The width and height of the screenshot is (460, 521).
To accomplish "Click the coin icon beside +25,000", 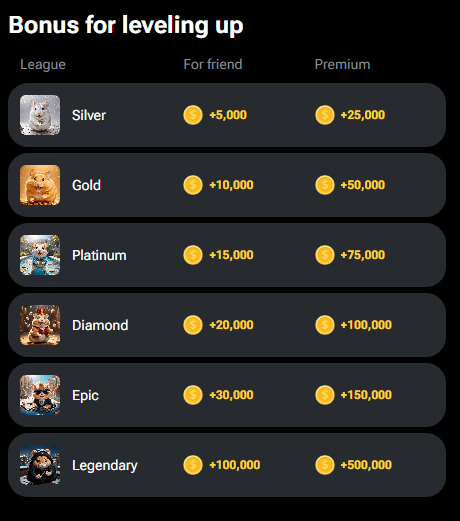I will 325,115.
